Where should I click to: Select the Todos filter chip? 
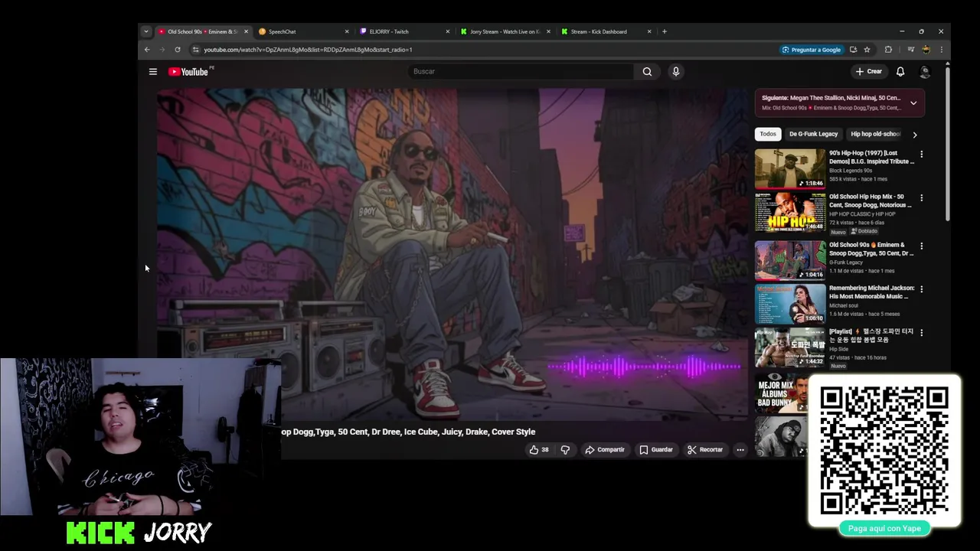pos(768,134)
